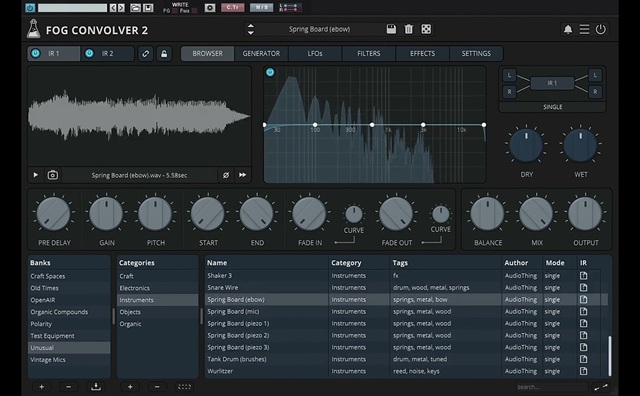The height and width of the screenshot is (396, 640).
Task: Add a new category with plus button
Action: pyautogui.click(x=130, y=387)
